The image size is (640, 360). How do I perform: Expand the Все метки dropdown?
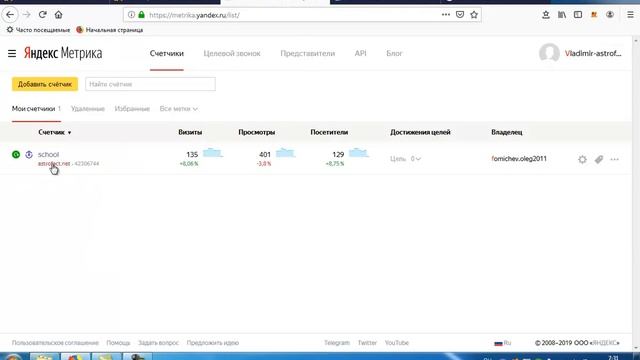(179, 109)
